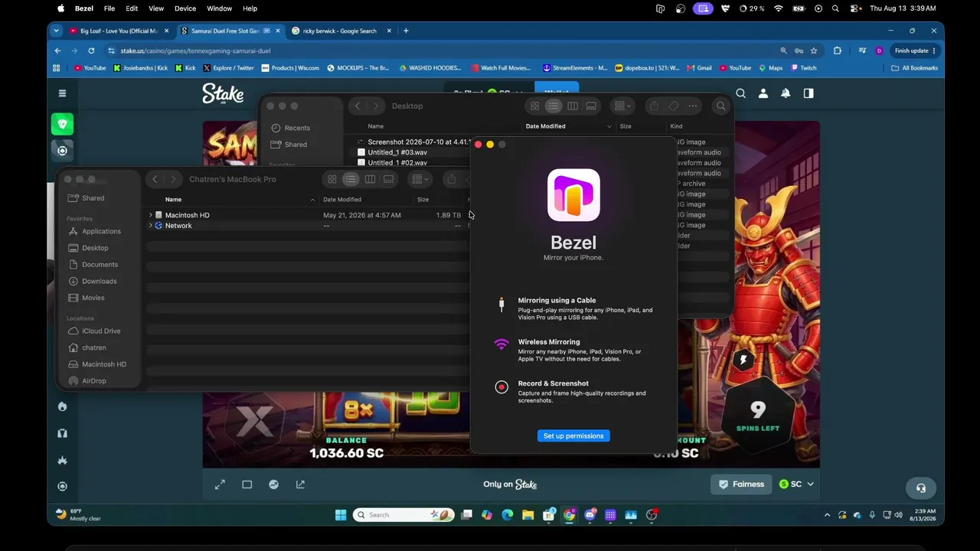The height and width of the screenshot is (551, 980).
Task: Open the Stake profile icon
Action: (x=763, y=93)
